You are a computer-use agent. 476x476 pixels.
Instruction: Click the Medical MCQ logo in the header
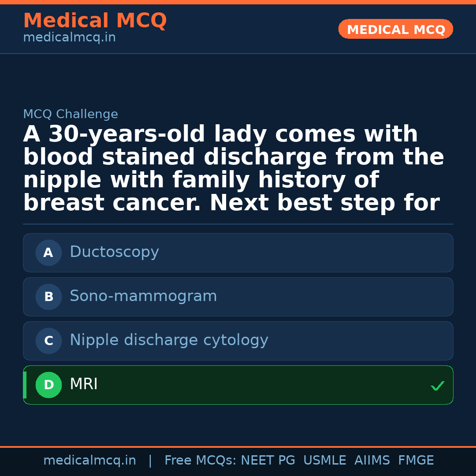click(x=95, y=21)
